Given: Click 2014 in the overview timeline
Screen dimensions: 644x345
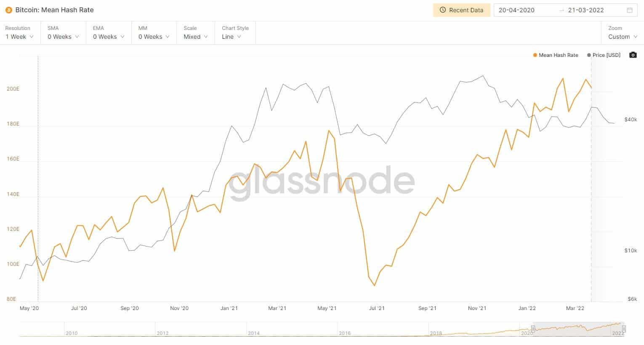Looking at the screenshot, I should (x=254, y=333).
